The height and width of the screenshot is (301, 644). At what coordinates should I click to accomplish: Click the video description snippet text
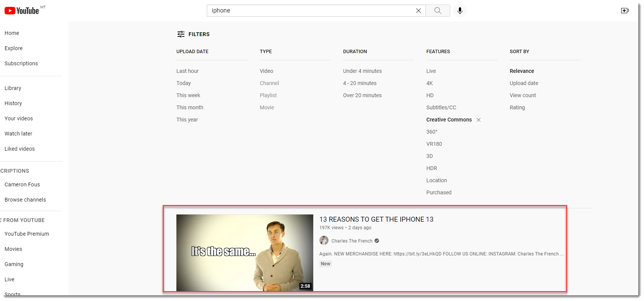coord(441,254)
